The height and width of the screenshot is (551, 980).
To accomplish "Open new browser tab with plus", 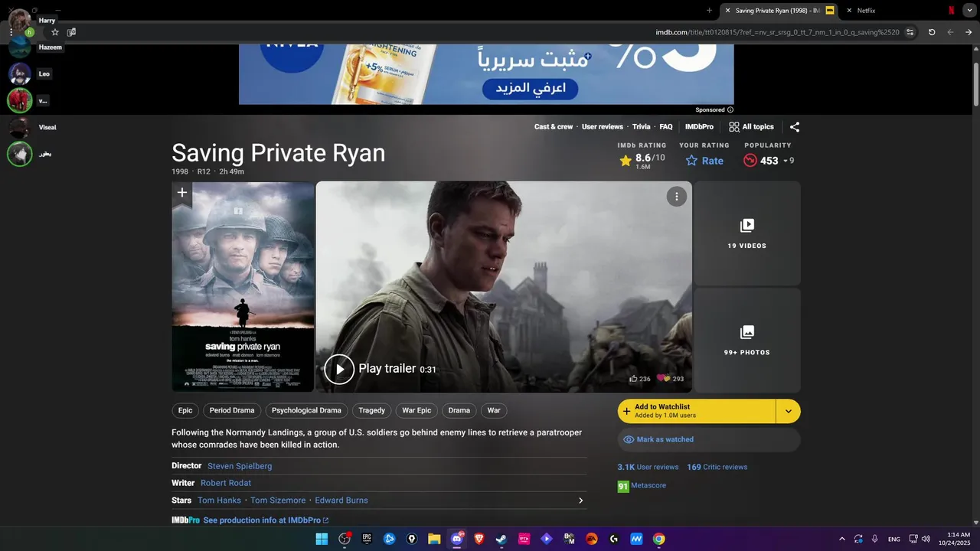I will pos(709,11).
